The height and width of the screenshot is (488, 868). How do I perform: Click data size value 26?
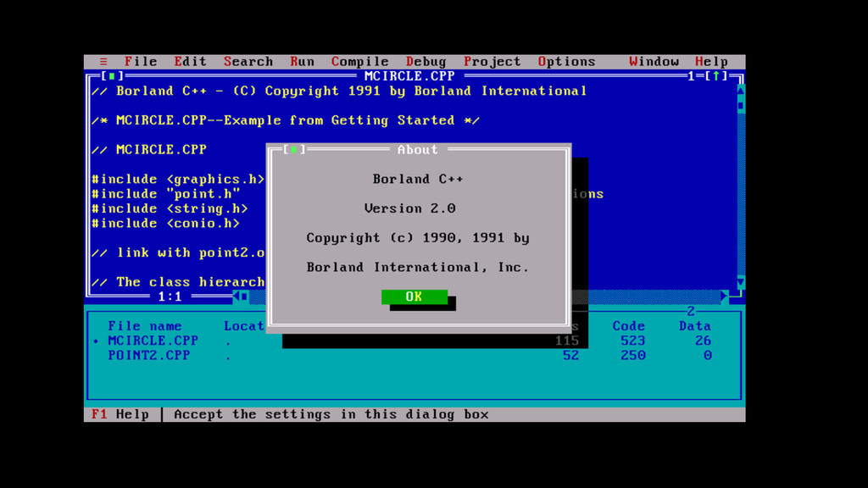point(703,341)
